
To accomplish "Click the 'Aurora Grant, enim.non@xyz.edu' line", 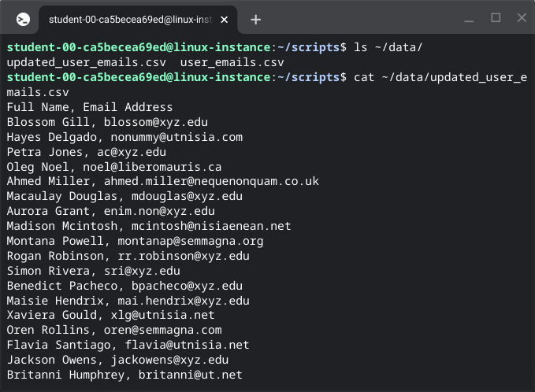I will coord(111,211).
